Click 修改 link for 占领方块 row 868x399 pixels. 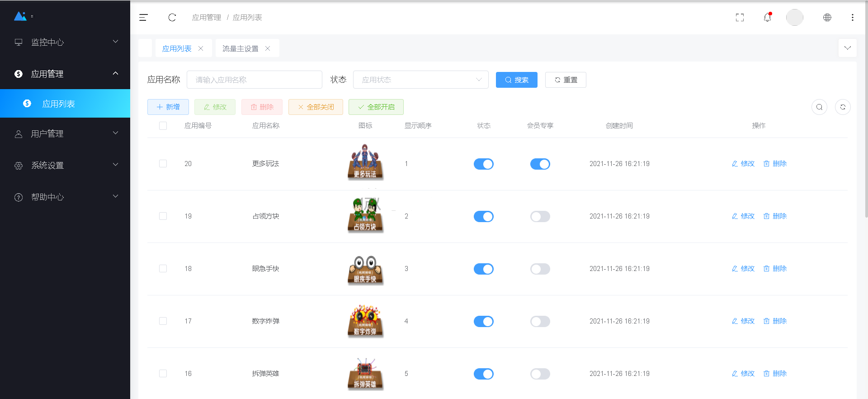click(743, 216)
